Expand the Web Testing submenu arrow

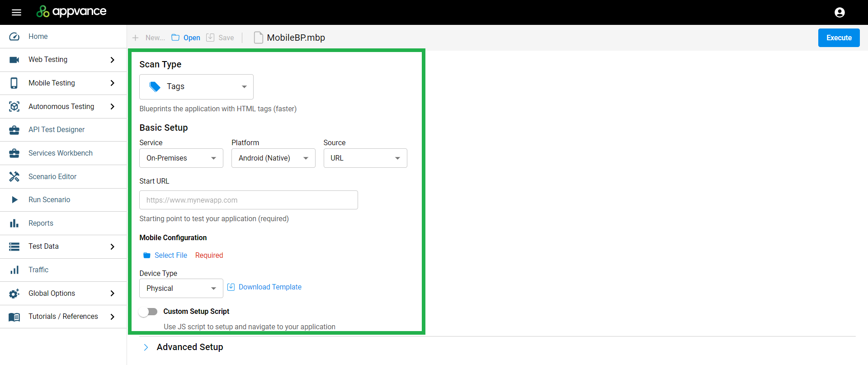coord(113,60)
